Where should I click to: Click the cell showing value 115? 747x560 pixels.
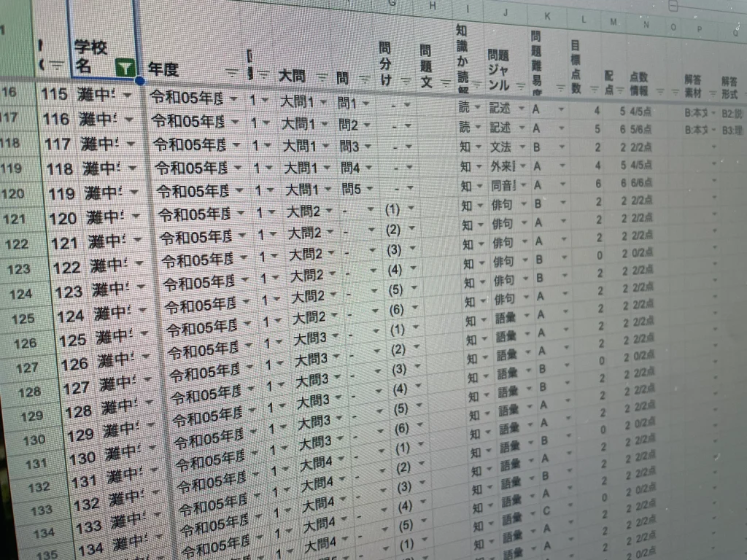pos(54,94)
